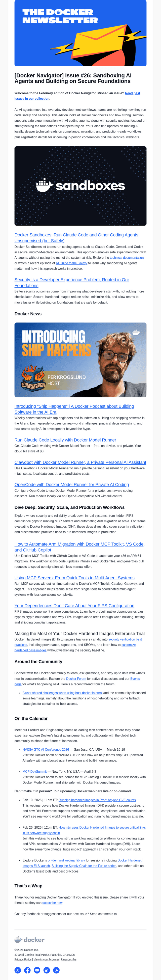Image resolution: width=161 pixels, height=980 pixels.
Task: Open Using MCP Servers article link
Action: [74, 578]
